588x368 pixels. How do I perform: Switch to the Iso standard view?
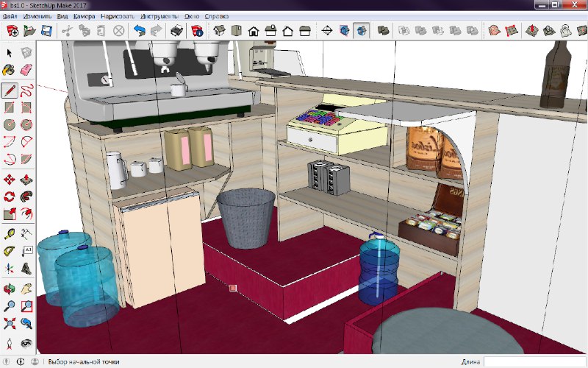tap(219, 31)
